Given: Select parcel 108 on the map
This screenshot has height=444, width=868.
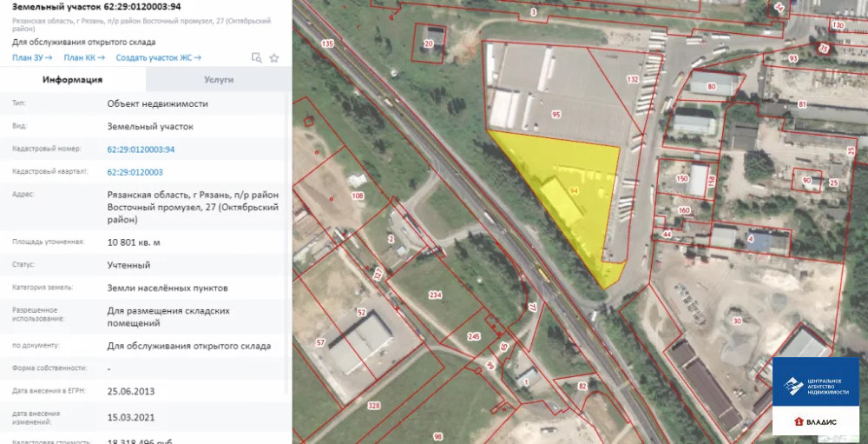Looking at the screenshot, I should click(358, 195).
